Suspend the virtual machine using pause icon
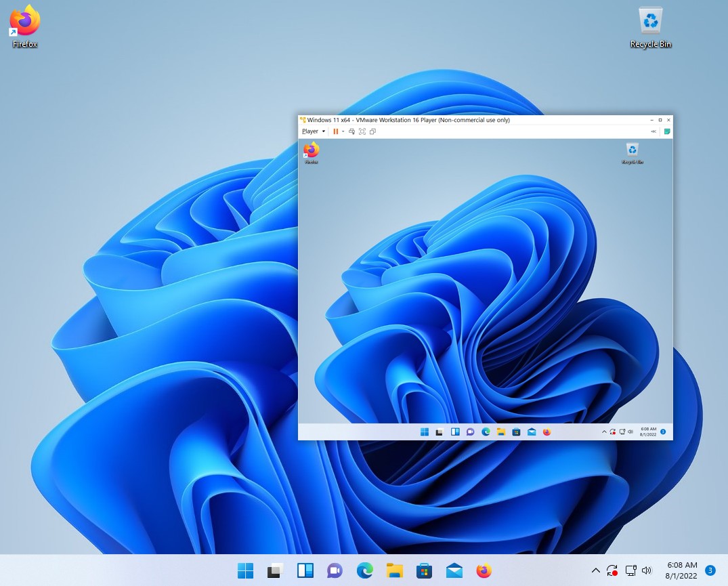The height and width of the screenshot is (586, 728). 337,131
